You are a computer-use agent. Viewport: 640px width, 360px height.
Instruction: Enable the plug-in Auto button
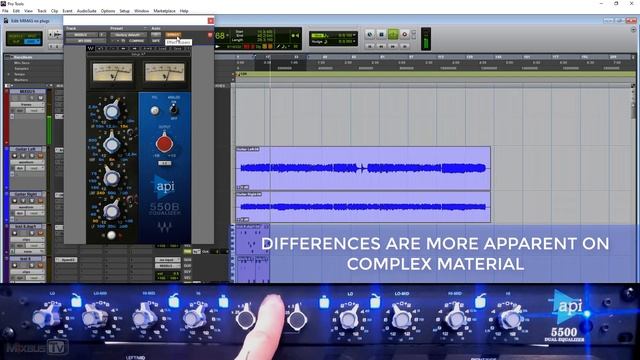(x=156, y=35)
